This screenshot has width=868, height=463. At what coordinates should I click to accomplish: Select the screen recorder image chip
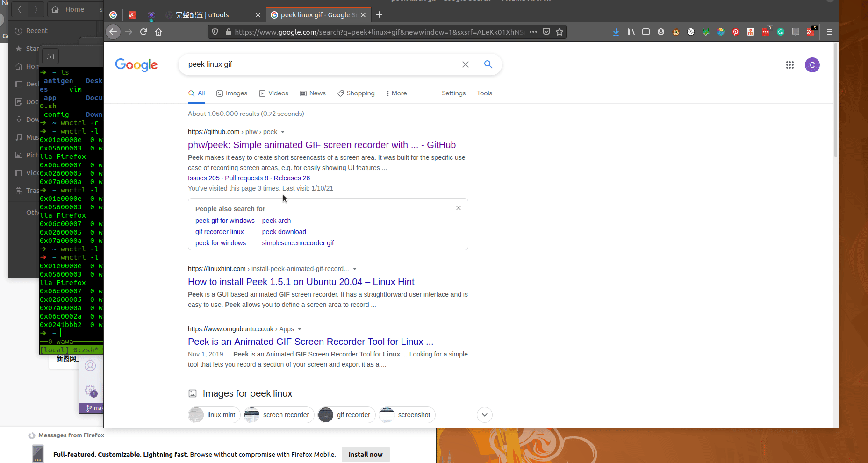click(279, 415)
